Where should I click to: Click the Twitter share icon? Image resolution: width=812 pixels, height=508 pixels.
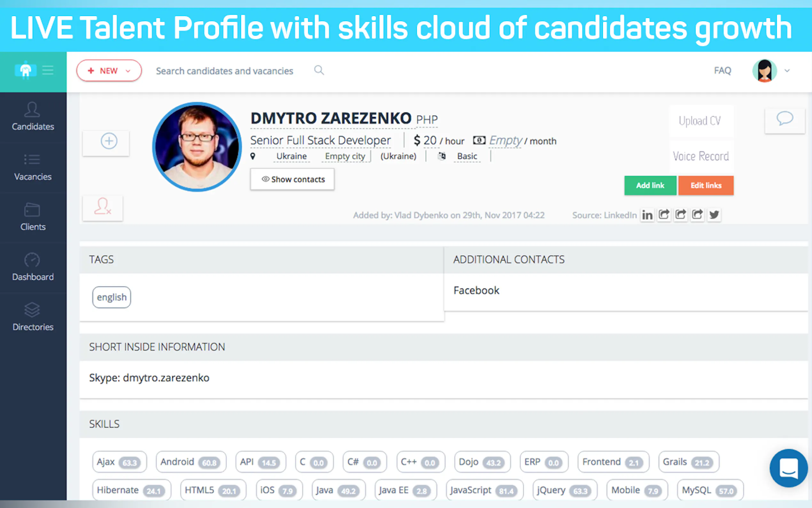click(x=714, y=215)
